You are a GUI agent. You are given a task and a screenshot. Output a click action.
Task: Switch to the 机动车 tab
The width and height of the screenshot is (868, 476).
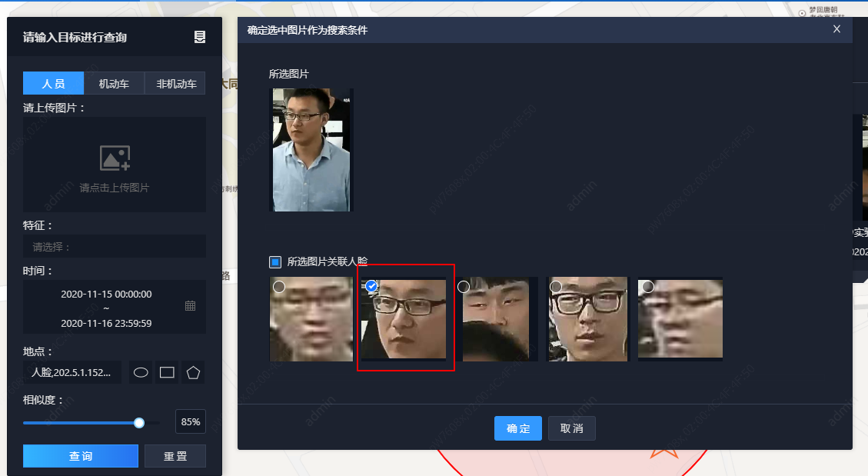pos(114,84)
